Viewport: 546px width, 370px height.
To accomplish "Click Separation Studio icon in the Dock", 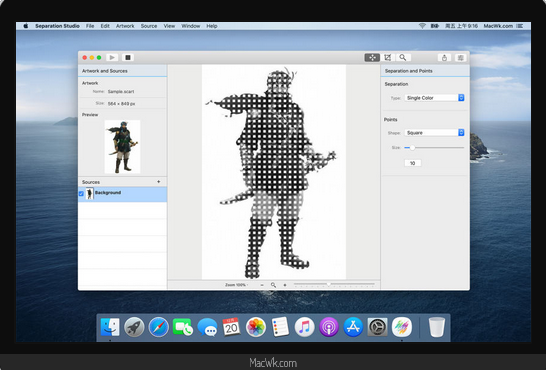I will tap(402, 327).
